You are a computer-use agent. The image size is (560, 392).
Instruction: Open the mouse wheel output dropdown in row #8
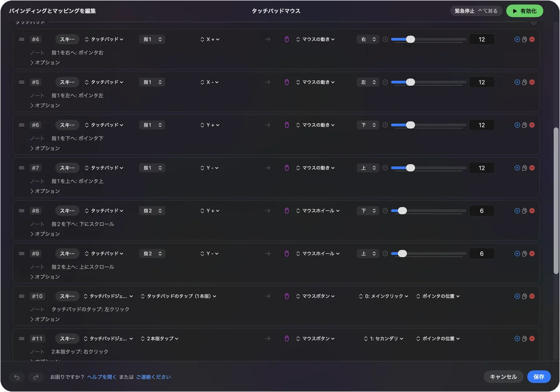tap(318, 211)
